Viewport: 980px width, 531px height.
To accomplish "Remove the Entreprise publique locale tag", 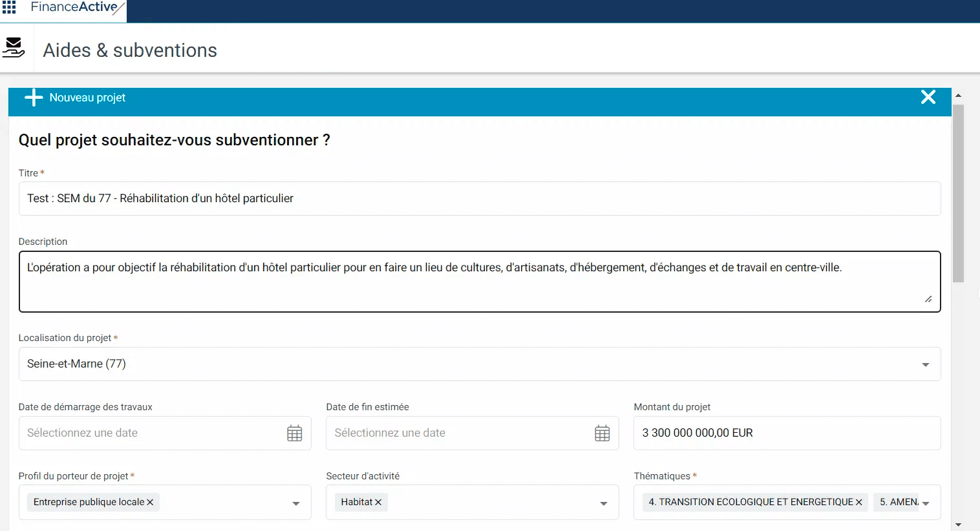I will click(150, 502).
